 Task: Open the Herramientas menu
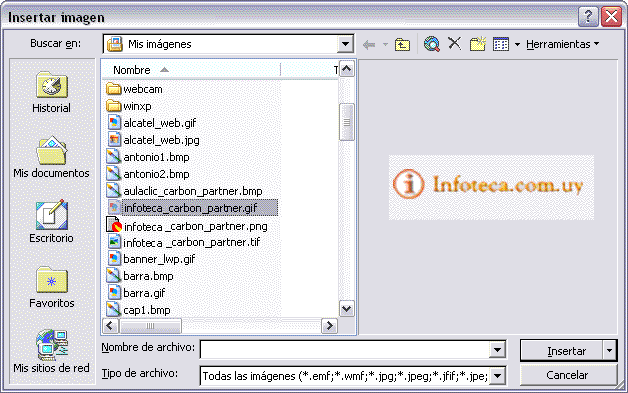point(563,44)
